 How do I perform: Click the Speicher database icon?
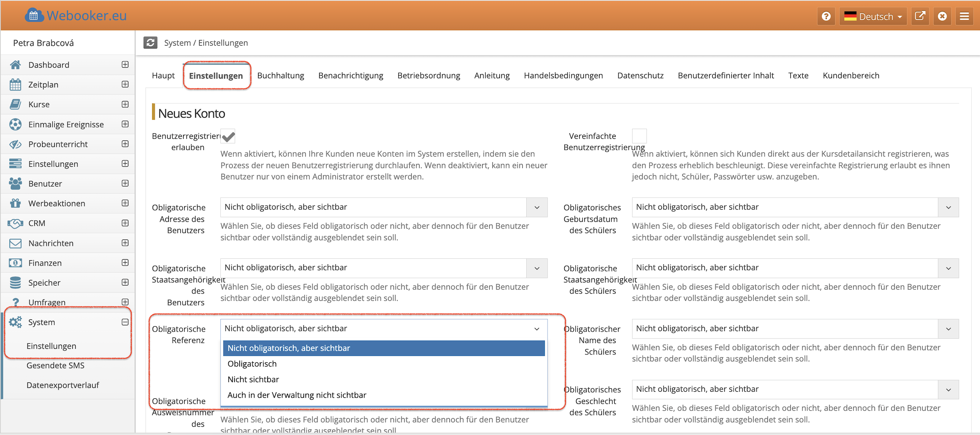coord(15,282)
